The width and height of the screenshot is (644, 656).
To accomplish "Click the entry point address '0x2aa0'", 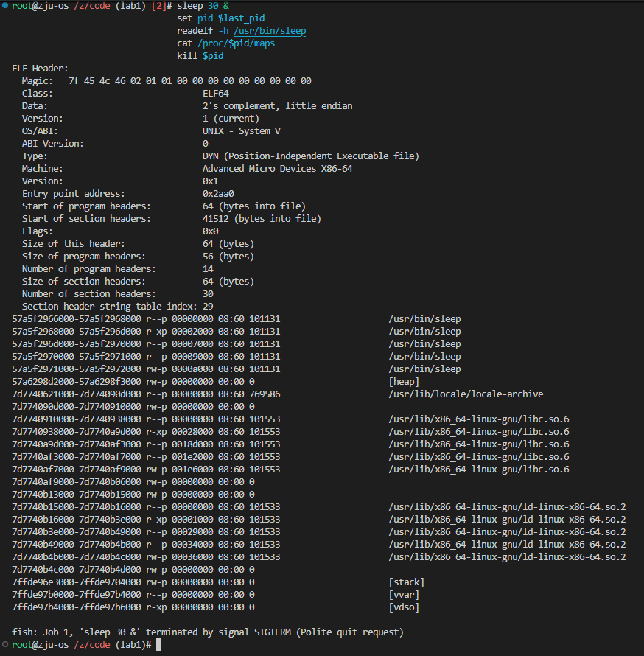I will [218, 194].
